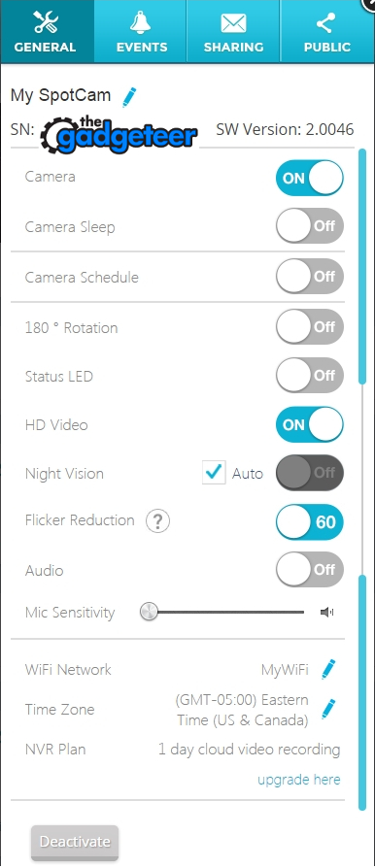
Task: Uncheck the Night Vision Auto checkbox
Action: tap(214, 473)
